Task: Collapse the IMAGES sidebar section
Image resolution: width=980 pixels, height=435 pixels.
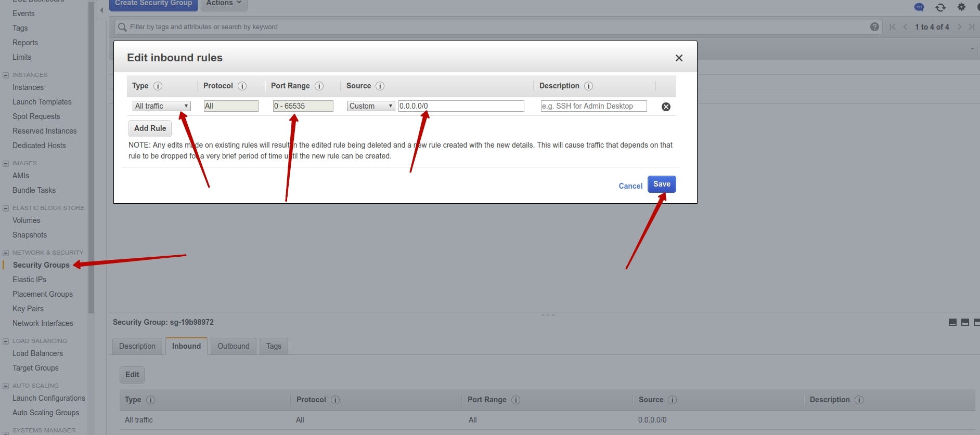Action: 6,163
